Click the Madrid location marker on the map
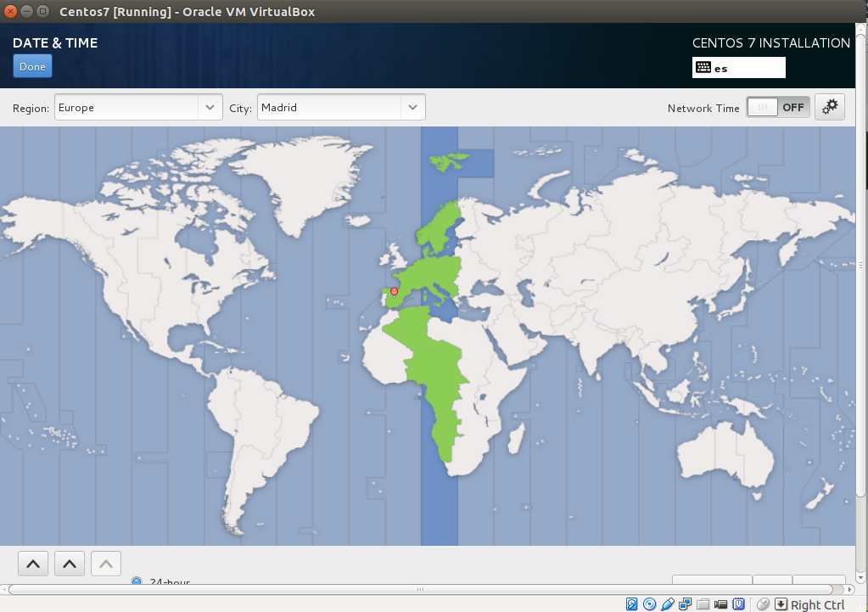The image size is (868, 612). 394,290
